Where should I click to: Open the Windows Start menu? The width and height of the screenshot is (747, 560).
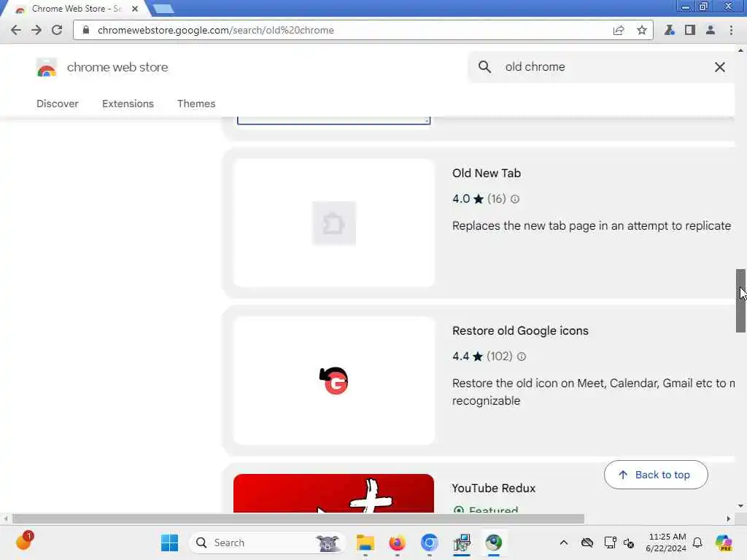169,542
